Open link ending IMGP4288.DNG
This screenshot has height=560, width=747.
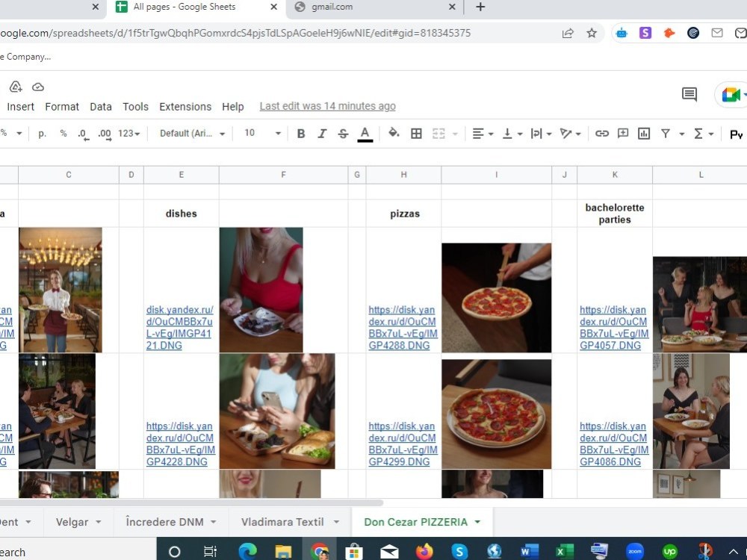[403, 328]
